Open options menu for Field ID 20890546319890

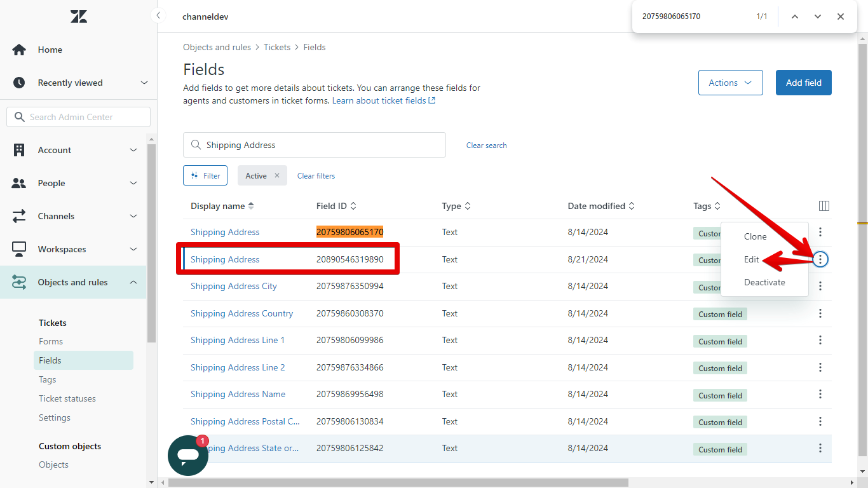tap(820, 259)
